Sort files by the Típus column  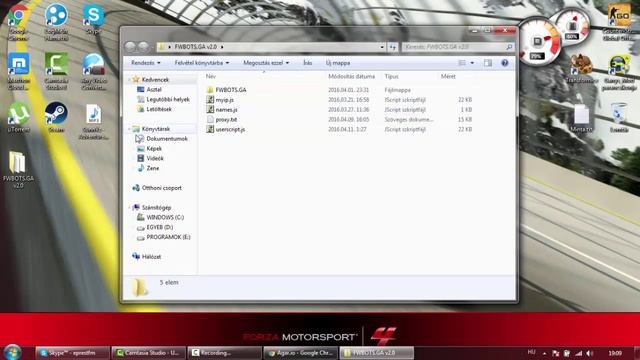(391, 76)
